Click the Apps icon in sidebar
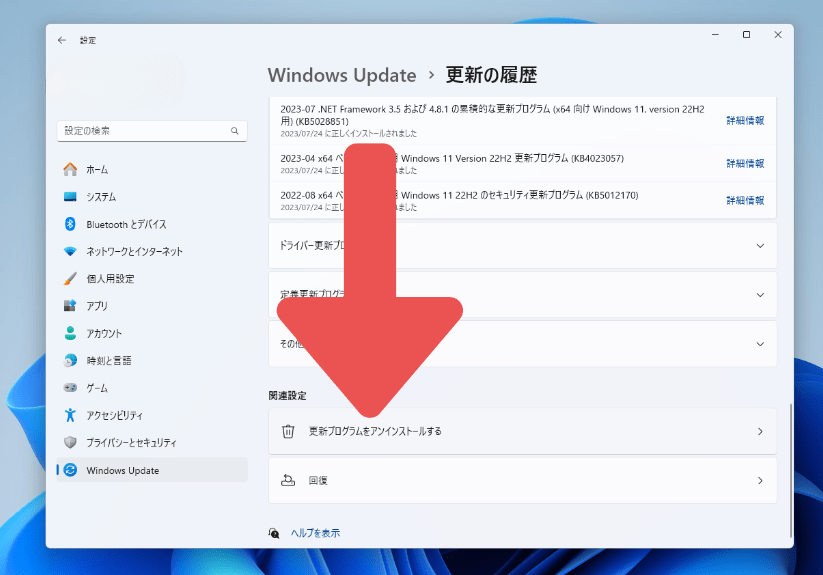This screenshot has width=823, height=575. (70, 306)
